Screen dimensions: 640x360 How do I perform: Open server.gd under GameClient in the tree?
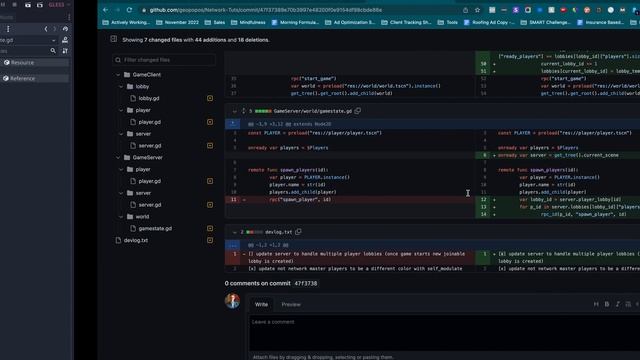tap(150, 146)
